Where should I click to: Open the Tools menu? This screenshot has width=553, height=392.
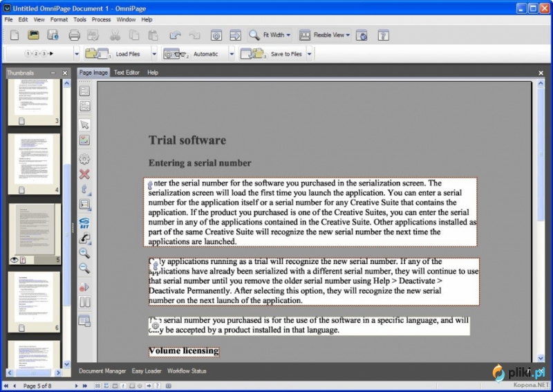click(x=79, y=19)
